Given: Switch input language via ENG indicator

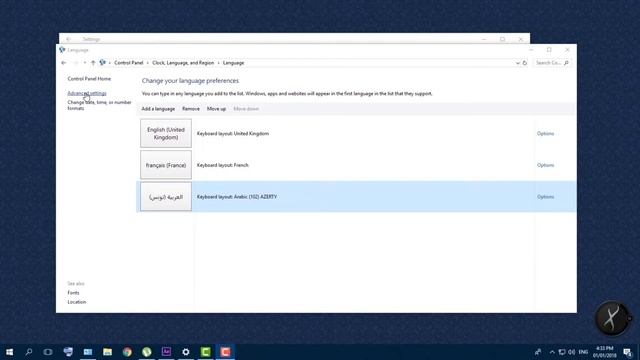Looking at the screenshot, I should click(x=583, y=352).
